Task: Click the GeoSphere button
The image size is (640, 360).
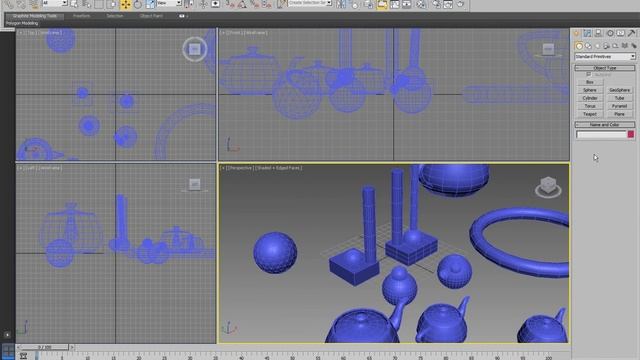Action: (620, 90)
